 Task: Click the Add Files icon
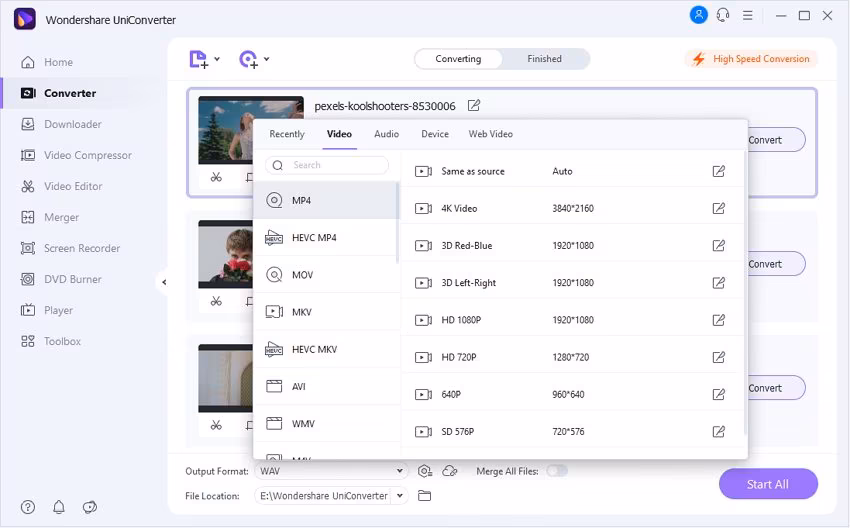(198, 59)
